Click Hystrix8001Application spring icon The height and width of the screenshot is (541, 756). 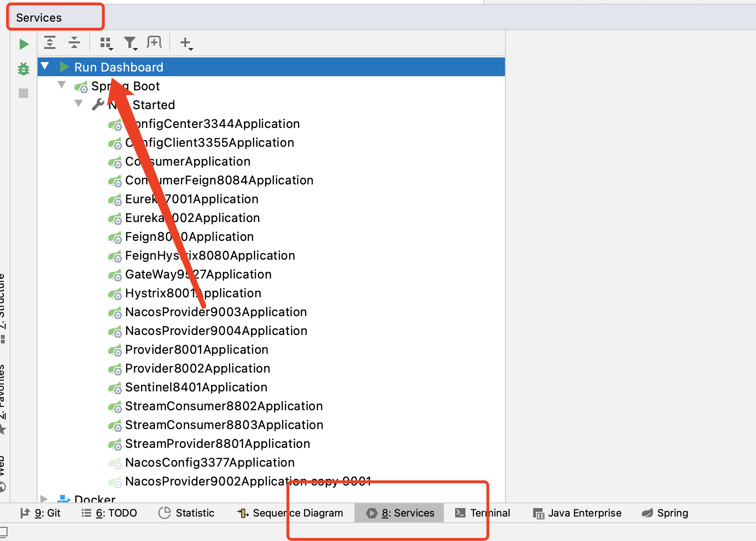(x=115, y=294)
